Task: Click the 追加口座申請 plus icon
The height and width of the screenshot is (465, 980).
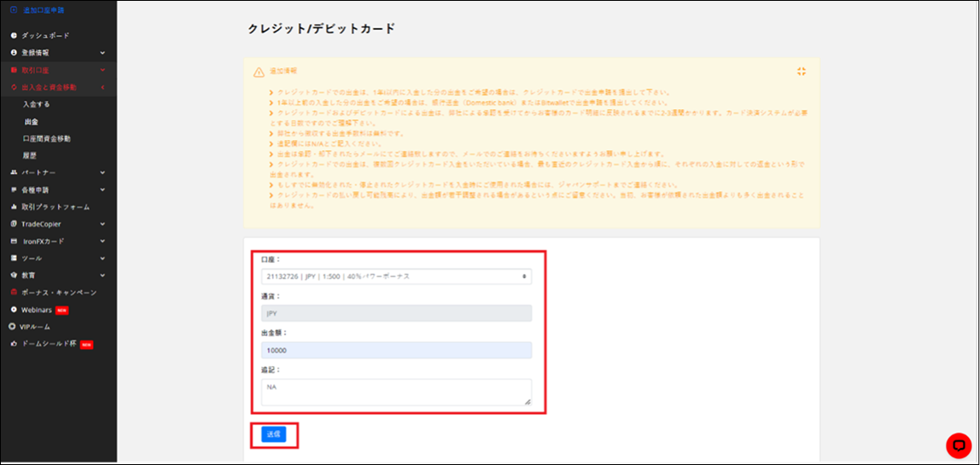Action: (x=13, y=10)
